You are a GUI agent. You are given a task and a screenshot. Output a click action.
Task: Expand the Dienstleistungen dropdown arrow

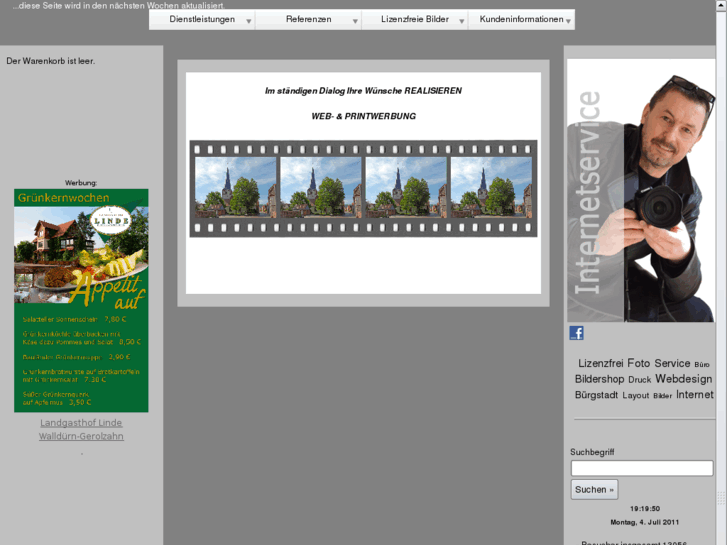249,21
